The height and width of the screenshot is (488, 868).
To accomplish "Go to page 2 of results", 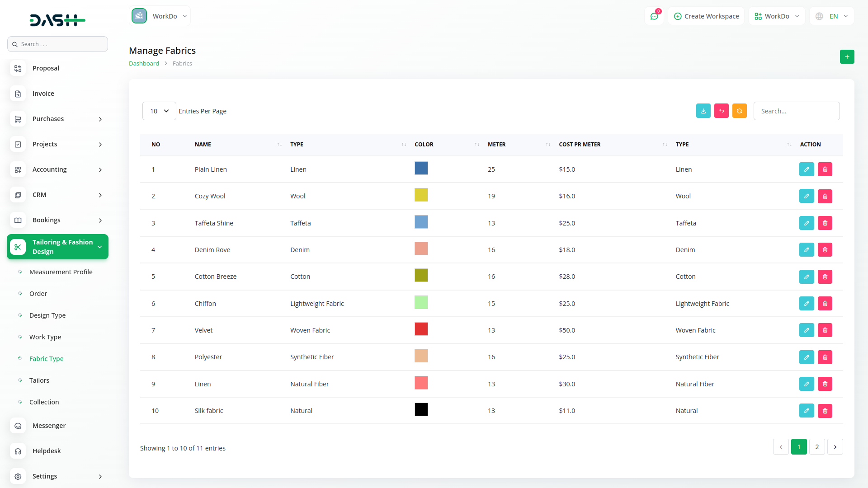I will click(x=816, y=447).
